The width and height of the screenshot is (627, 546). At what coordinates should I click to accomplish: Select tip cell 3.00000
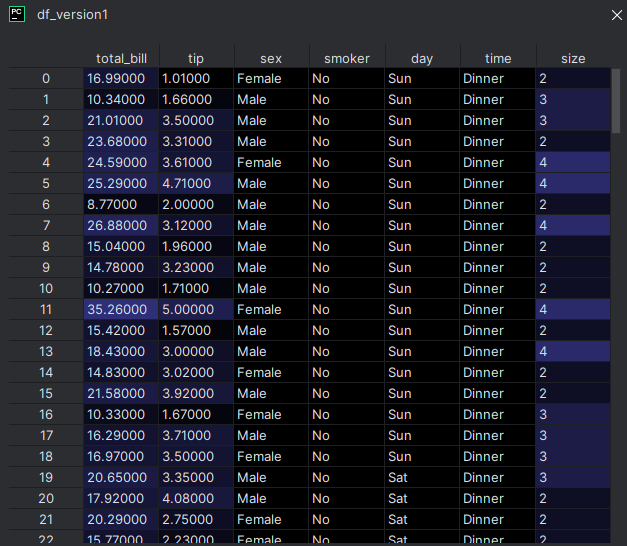click(196, 352)
